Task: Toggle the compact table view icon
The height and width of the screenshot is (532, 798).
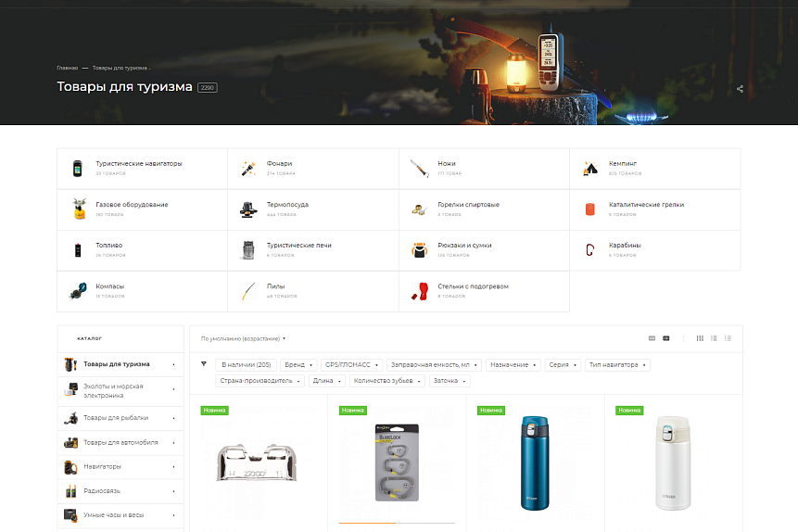Action: (x=728, y=338)
